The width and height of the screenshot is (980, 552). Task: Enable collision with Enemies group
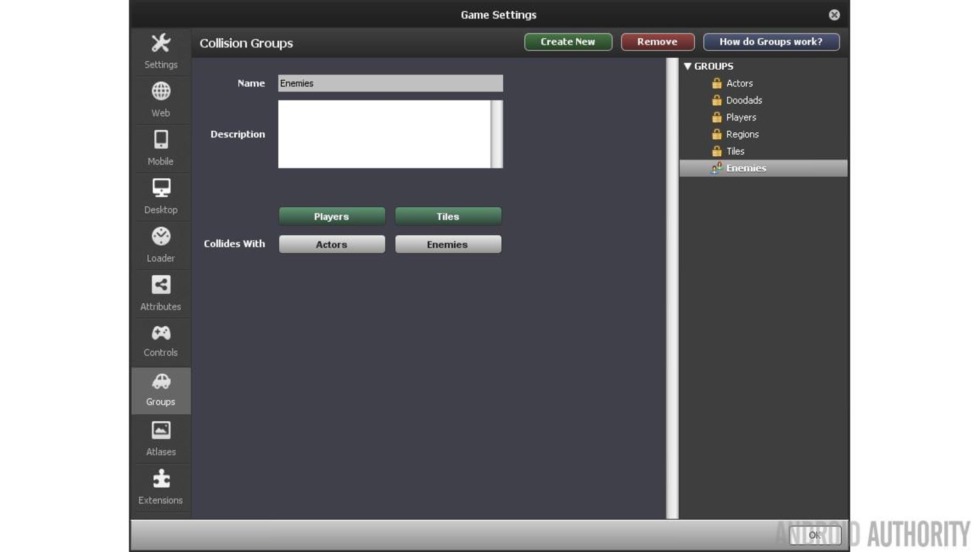click(x=448, y=245)
